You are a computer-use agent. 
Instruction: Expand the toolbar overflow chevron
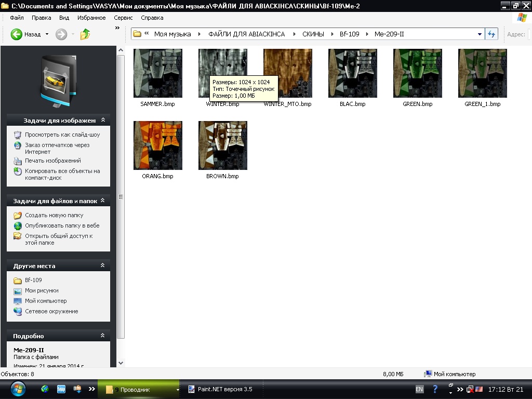pyautogui.click(x=117, y=28)
